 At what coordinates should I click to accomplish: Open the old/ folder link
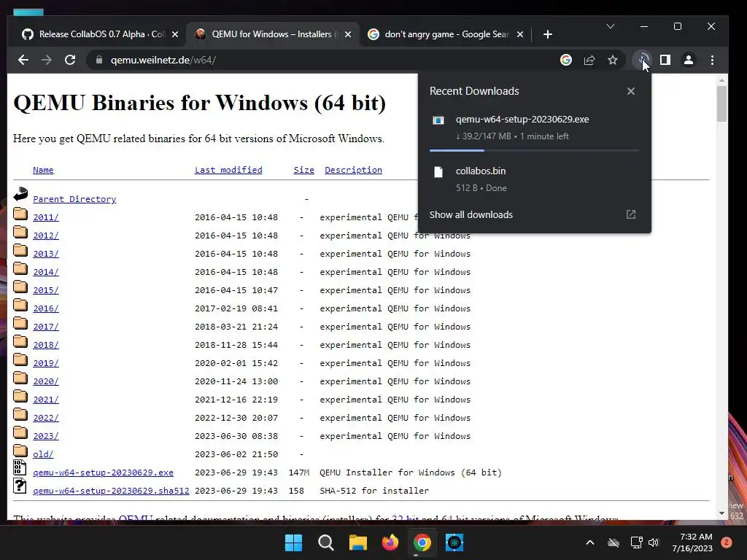click(43, 454)
